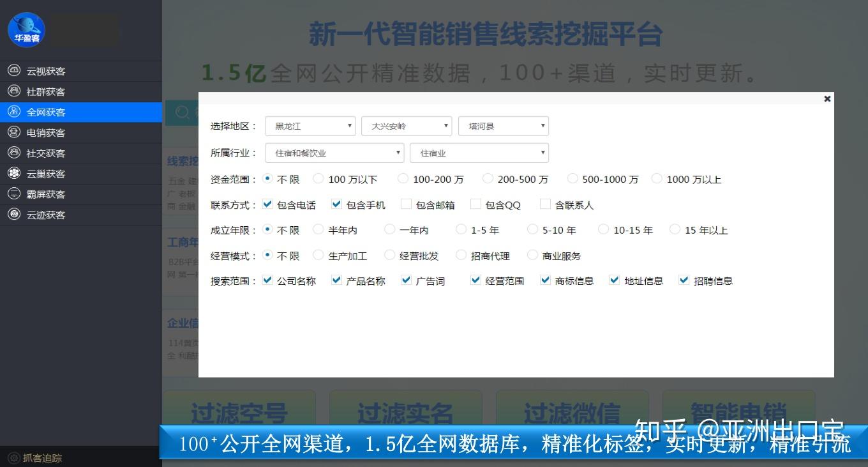
Task: Select 半年内 founding period radio
Action: pyautogui.click(x=318, y=229)
